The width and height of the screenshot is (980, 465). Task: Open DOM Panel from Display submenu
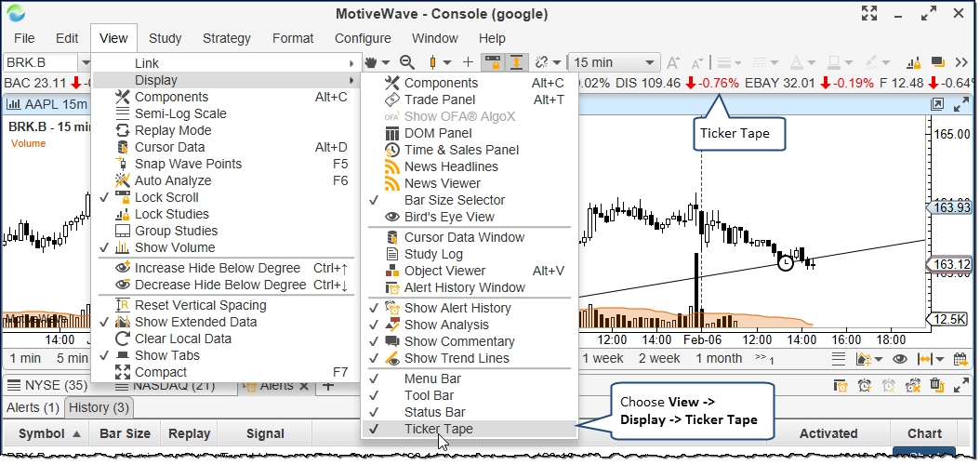(439, 133)
